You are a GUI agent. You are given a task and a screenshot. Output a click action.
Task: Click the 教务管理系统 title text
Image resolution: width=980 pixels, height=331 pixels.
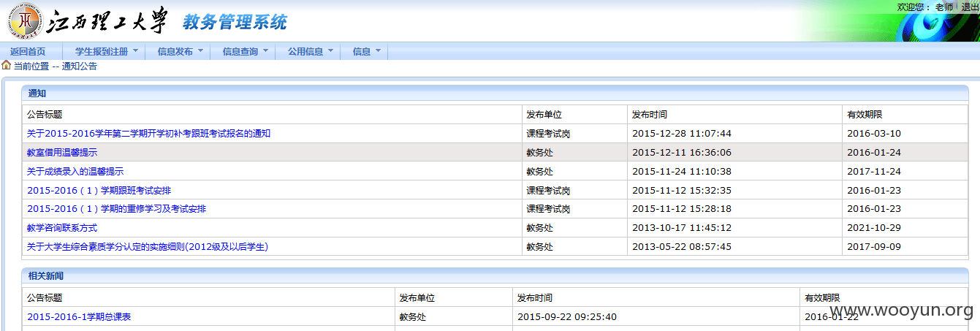tap(235, 22)
